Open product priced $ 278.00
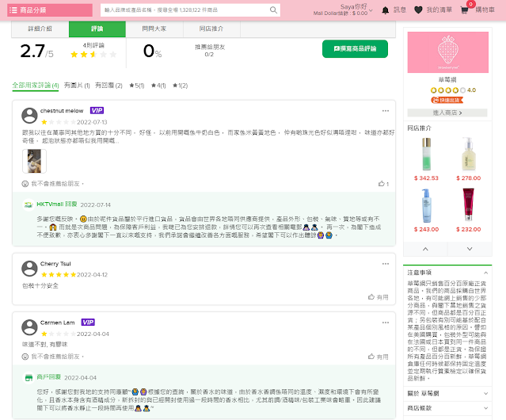This screenshot has height=420, width=506. pos(469,158)
